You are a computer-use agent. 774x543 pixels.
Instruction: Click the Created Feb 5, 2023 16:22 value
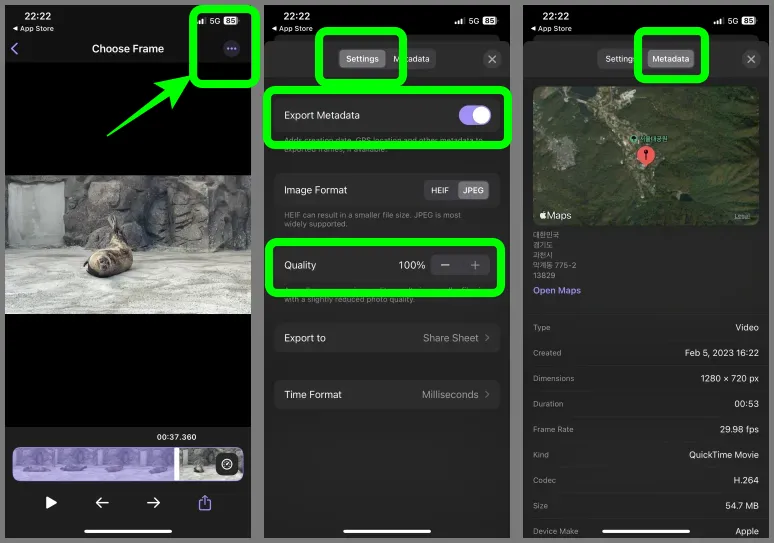click(721, 352)
